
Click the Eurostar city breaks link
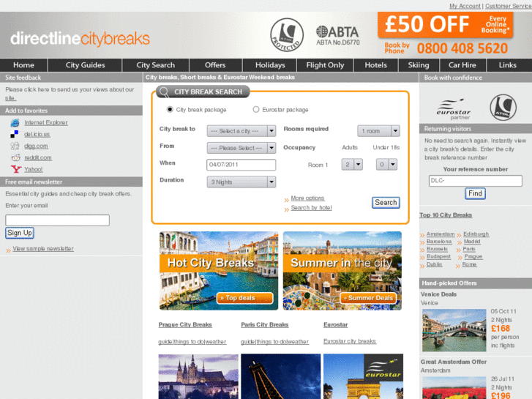click(350, 341)
